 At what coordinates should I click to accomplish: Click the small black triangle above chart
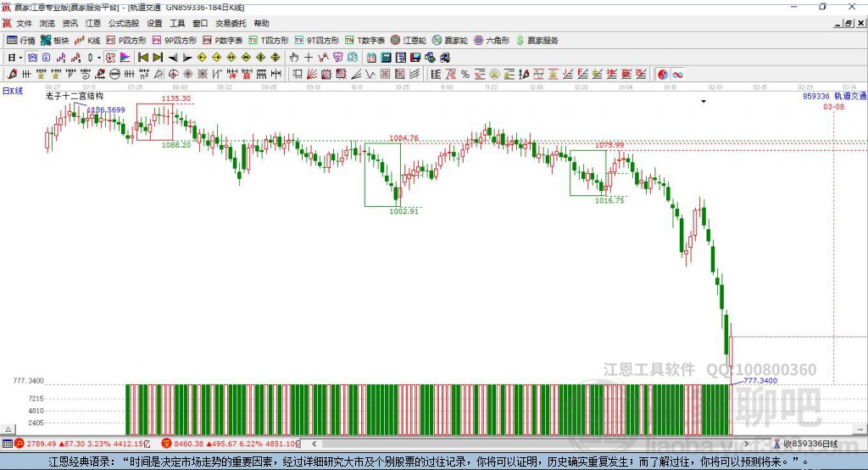tap(703, 102)
